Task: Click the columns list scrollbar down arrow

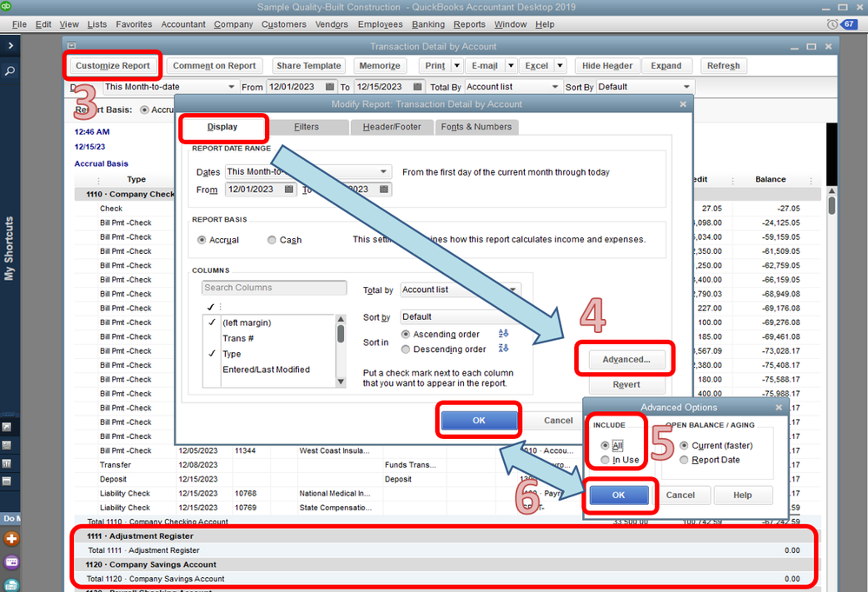Action: point(341,382)
